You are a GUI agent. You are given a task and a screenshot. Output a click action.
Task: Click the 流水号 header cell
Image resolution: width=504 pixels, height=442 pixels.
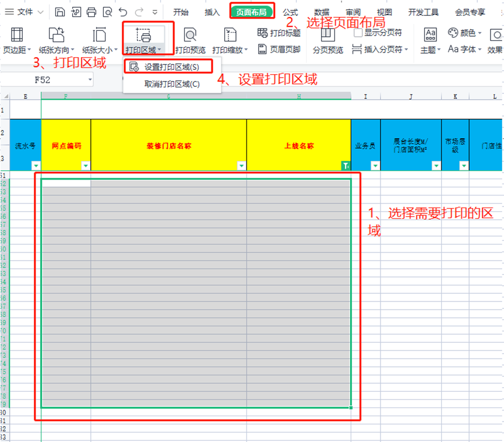26,145
